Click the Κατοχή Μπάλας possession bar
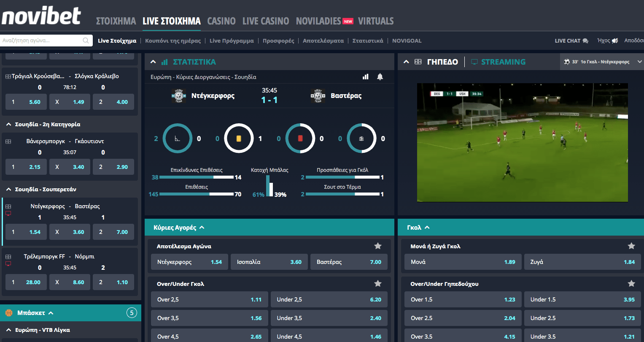The width and height of the screenshot is (644, 342). pyautogui.click(x=269, y=186)
